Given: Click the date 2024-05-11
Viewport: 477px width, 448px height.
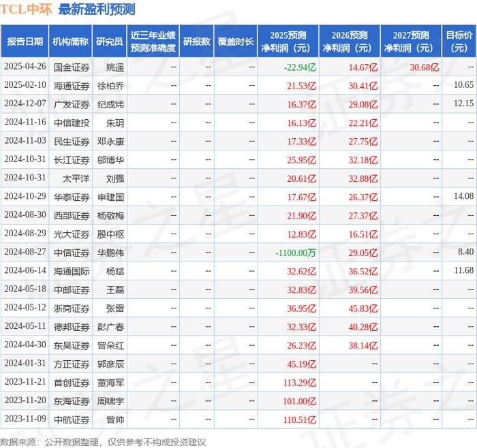Looking at the screenshot, I should pyautogui.click(x=25, y=326).
